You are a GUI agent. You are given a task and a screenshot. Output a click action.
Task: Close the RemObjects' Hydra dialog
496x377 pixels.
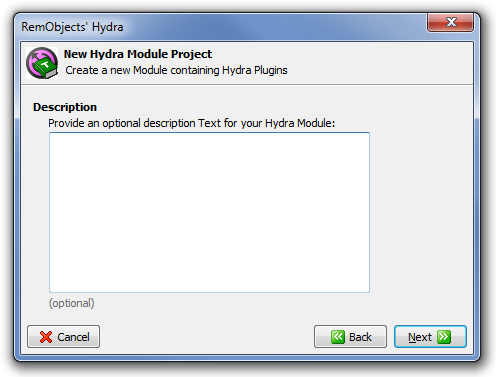coord(450,22)
